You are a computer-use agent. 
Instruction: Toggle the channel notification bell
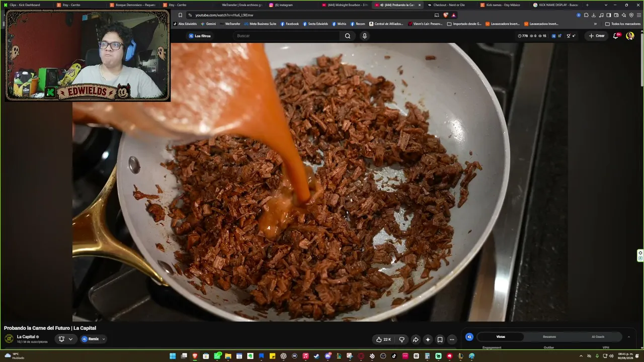tap(61, 339)
